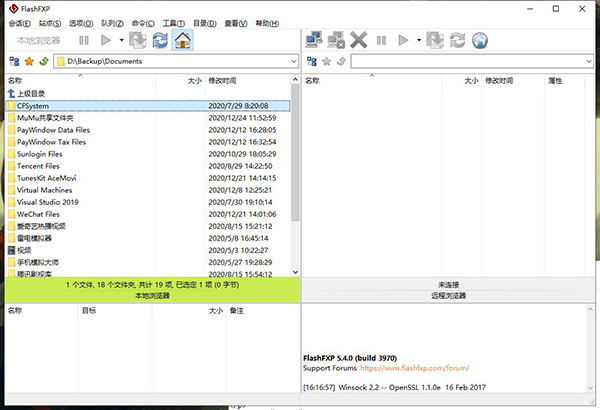Viewport: 600px width, 410px height.
Task: Select the Sunlogin Files folder
Action: coord(148,154)
